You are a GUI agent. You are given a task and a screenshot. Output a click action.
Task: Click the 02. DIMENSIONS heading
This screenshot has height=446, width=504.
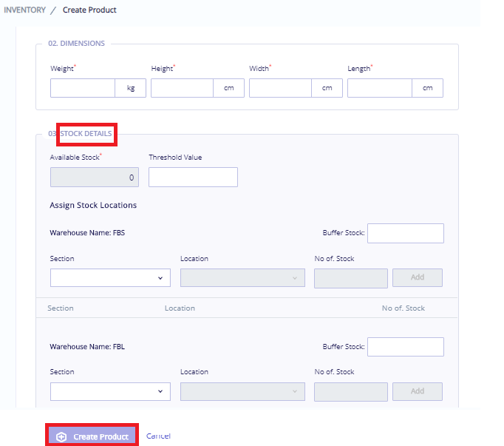click(77, 44)
